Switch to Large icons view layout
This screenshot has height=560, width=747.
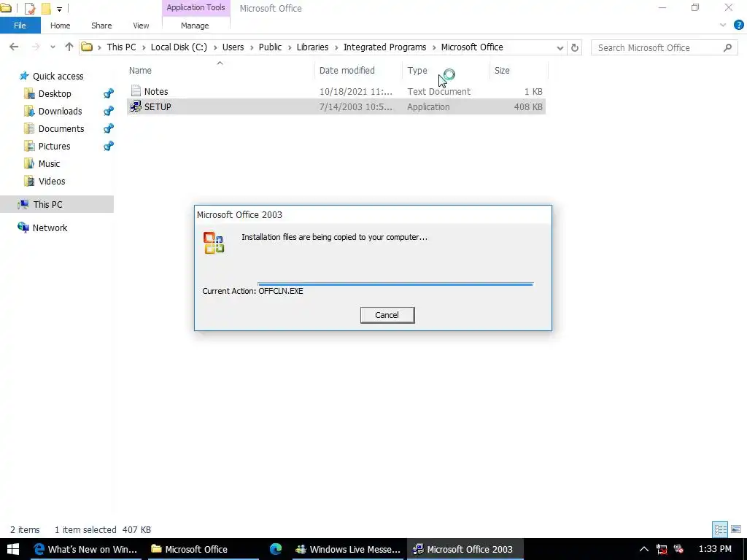coord(736,529)
